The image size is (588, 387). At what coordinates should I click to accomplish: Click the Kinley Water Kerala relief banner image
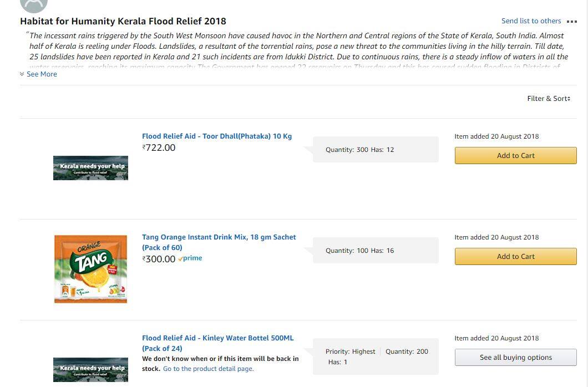click(x=90, y=370)
